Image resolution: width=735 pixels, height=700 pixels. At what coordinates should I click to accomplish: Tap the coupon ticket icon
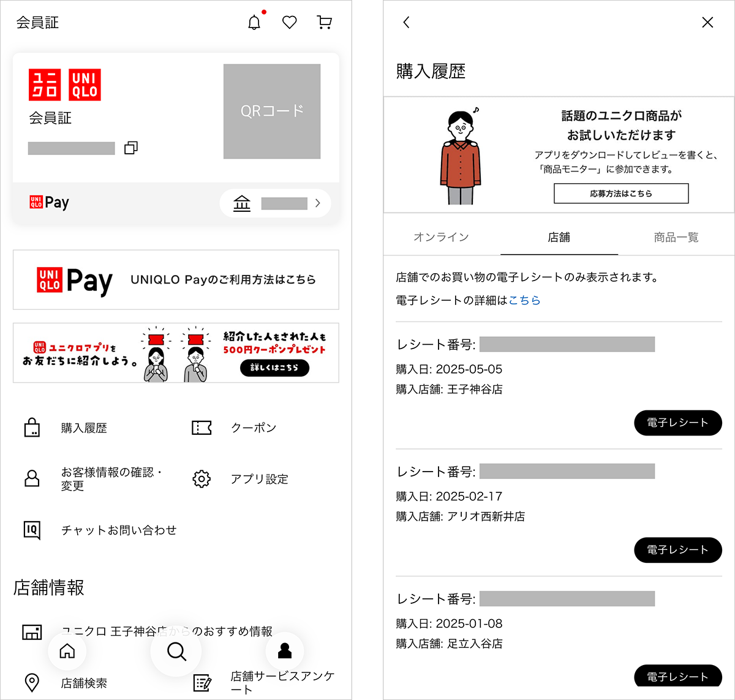(x=202, y=427)
